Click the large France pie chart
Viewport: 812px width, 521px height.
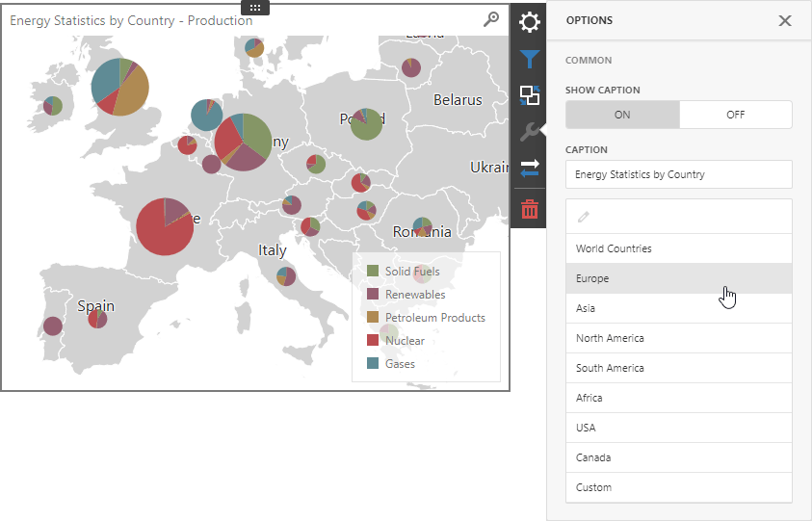click(x=165, y=226)
